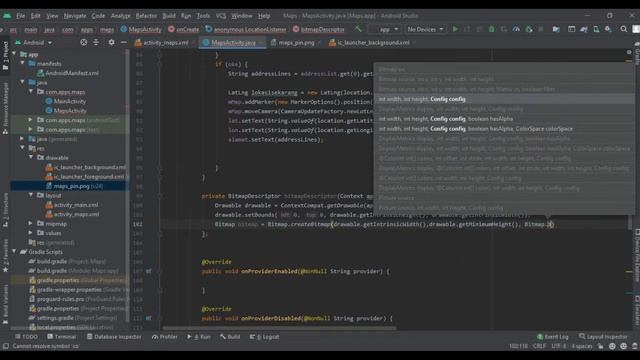Click the project view target locate icon
Image resolution: width=640 pixels, height=360 pixels.
click(x=84, y=42)
